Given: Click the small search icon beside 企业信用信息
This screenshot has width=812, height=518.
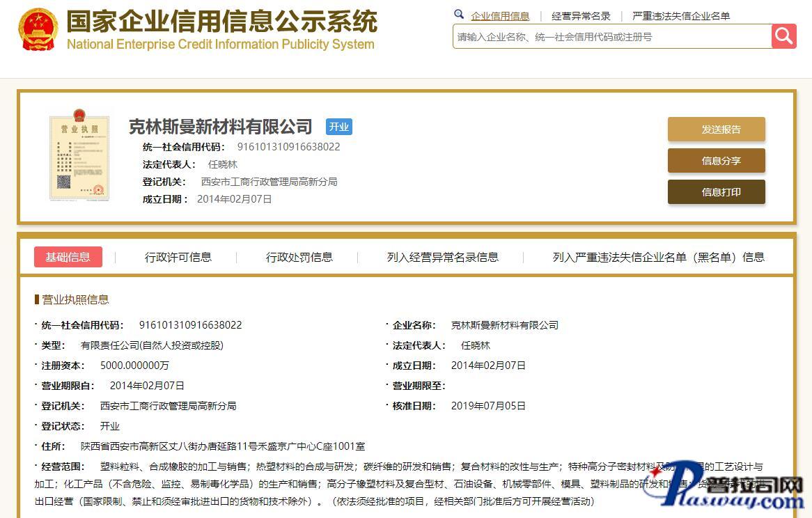Looking at the screenshot, I should (459, 15).
